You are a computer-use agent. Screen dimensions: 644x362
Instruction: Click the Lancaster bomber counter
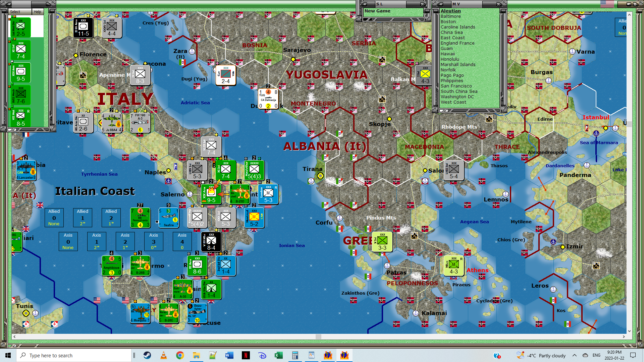(26, 170)
